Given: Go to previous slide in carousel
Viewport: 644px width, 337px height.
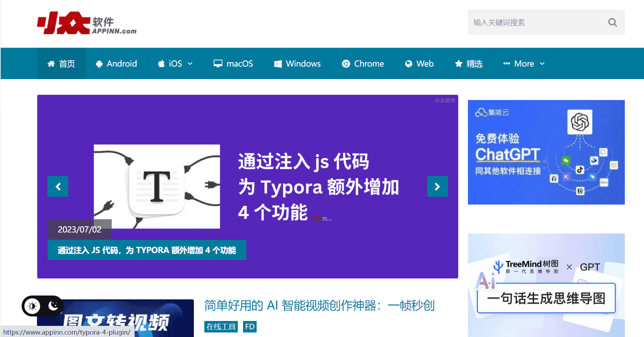Looking at the screenshot, I should [x=58, y=187].
